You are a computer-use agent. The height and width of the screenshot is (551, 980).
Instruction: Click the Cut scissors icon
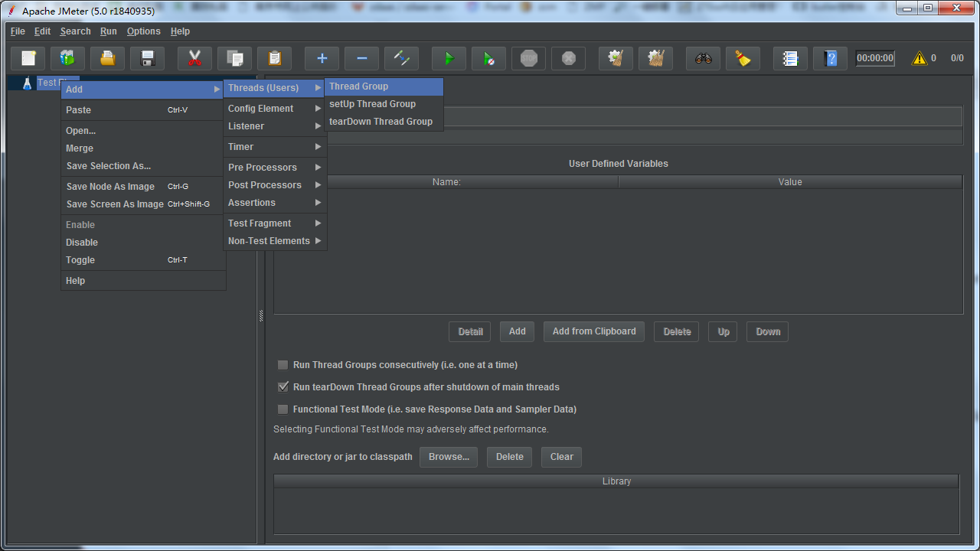click(195, 58)
